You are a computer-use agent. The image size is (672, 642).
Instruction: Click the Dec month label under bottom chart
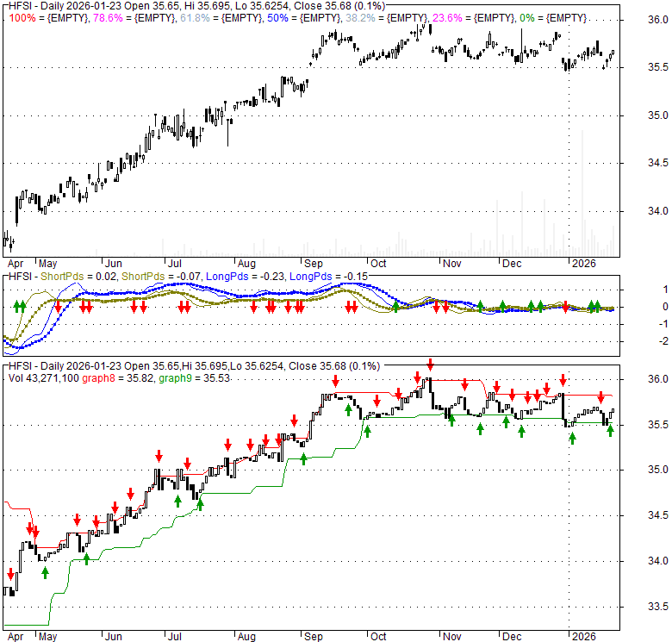[511, 637]
